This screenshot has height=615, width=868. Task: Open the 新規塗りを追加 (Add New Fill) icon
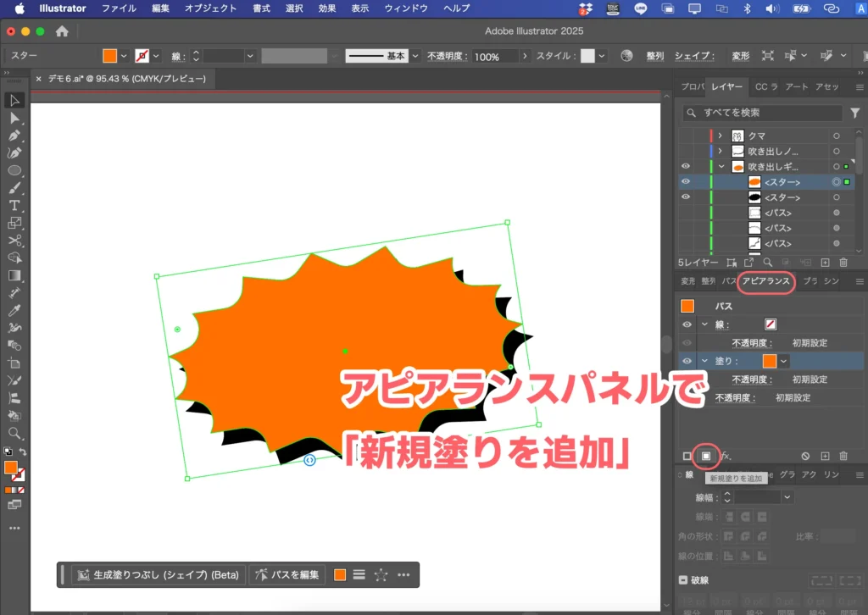pos(705,456)
